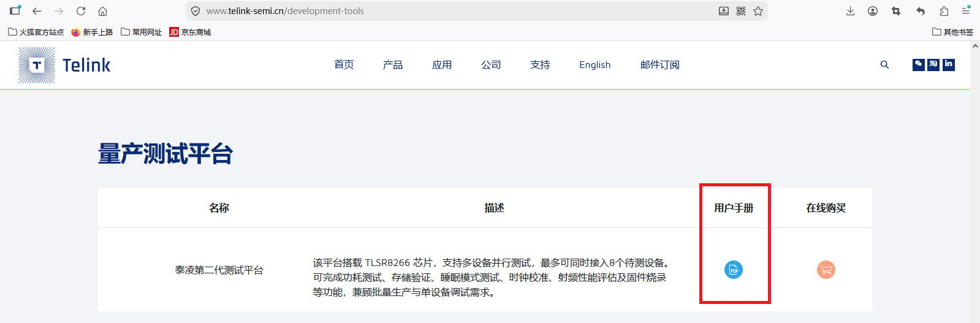Click the 用户手册 column header

(x=734, y=208)
